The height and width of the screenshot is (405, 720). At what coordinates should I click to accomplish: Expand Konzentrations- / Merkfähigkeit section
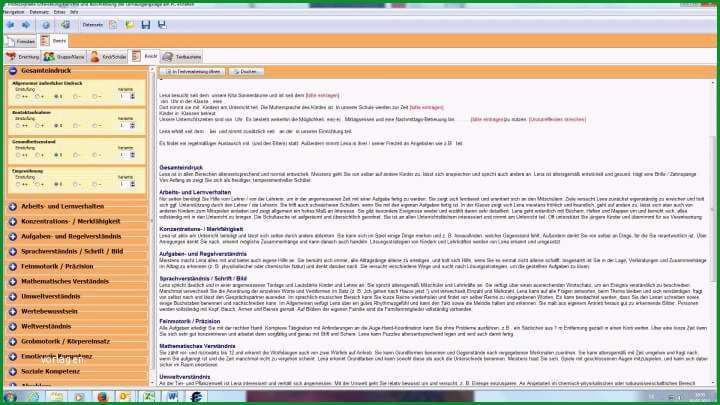tap(13, 222)
